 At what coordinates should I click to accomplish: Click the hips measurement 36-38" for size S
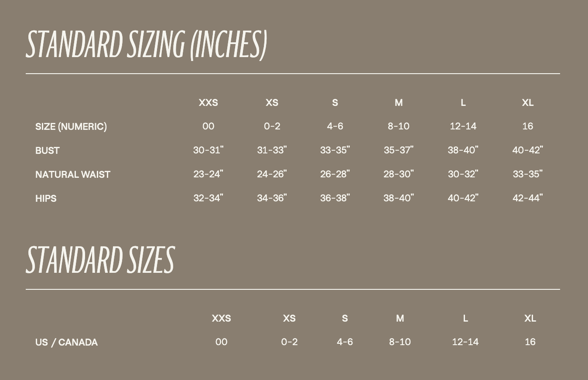point(335,198)
